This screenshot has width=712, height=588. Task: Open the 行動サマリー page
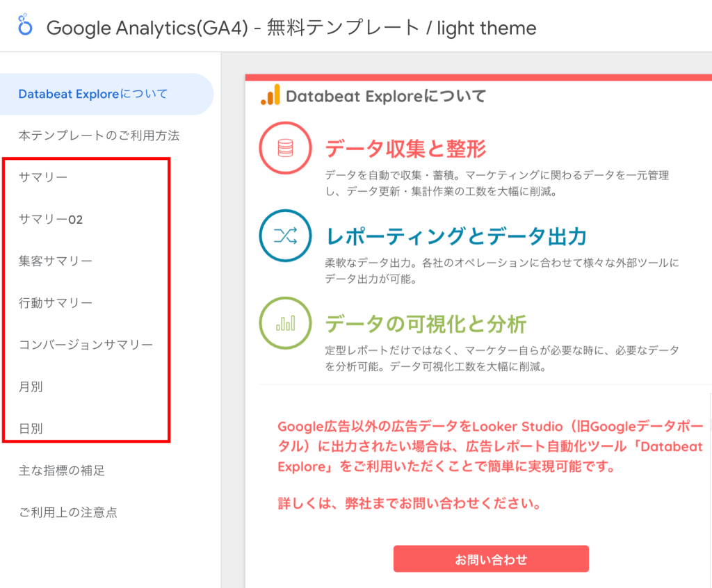[56, 303]
